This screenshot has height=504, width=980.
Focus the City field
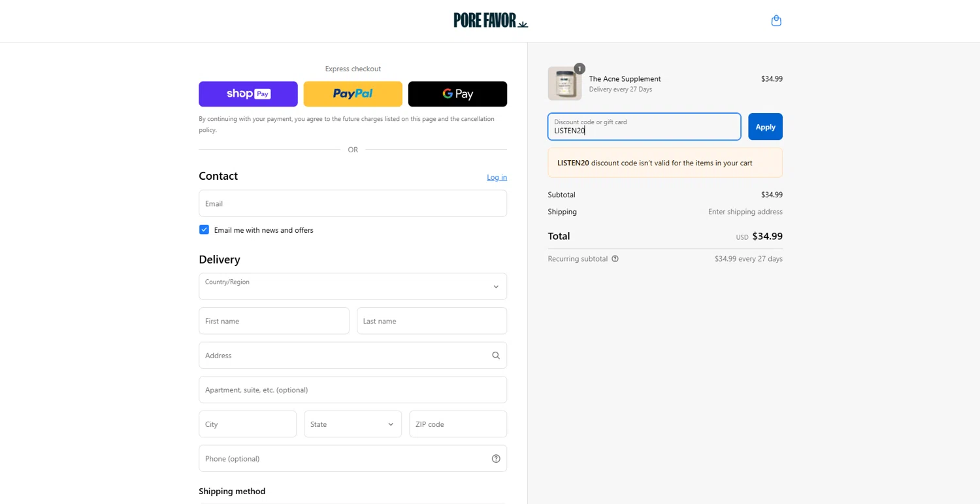[248, 424]
